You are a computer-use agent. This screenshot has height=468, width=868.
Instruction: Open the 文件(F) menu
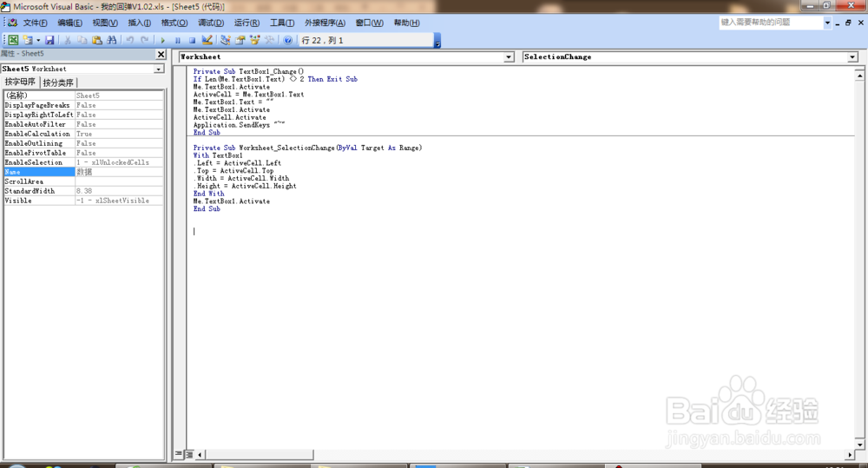[35, 23]
